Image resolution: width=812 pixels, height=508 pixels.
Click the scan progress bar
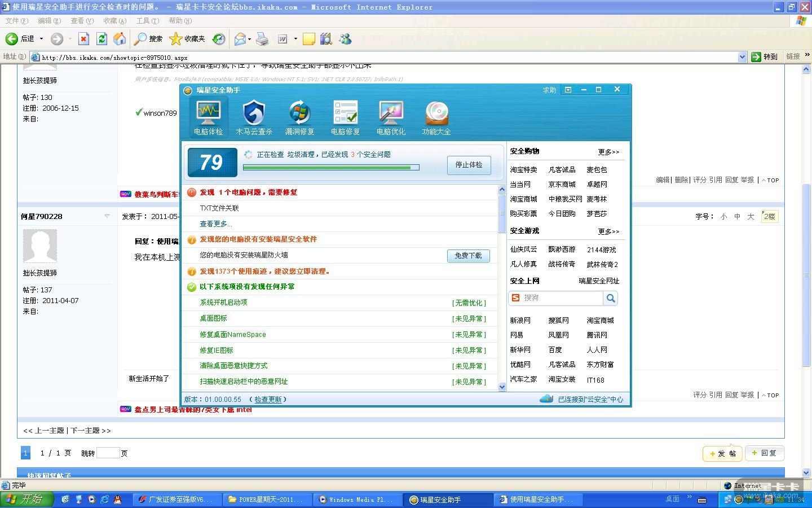click(331, 167)
